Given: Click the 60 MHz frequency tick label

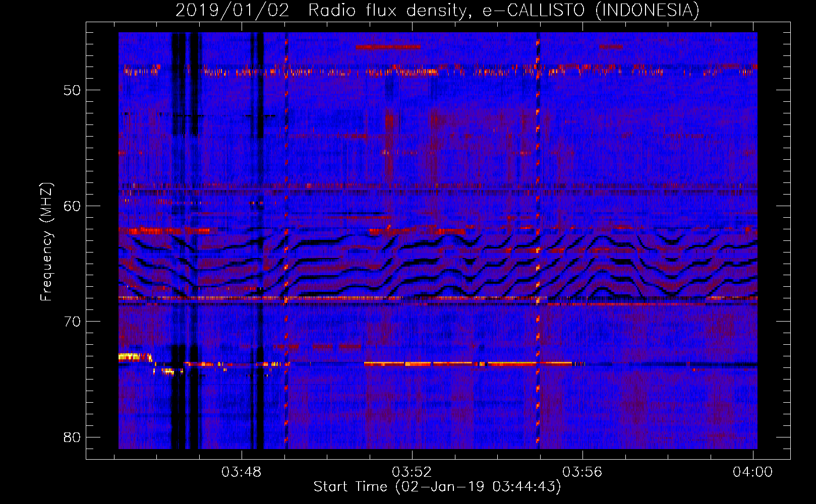Looking at the screenshot, I should 72,206.
